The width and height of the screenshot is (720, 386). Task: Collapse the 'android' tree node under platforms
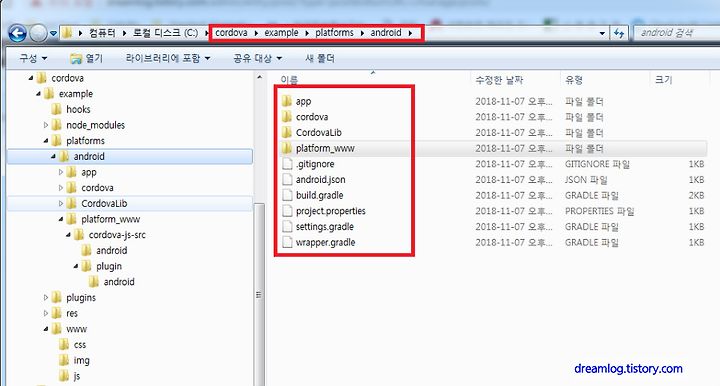click(x=53, y=156)
